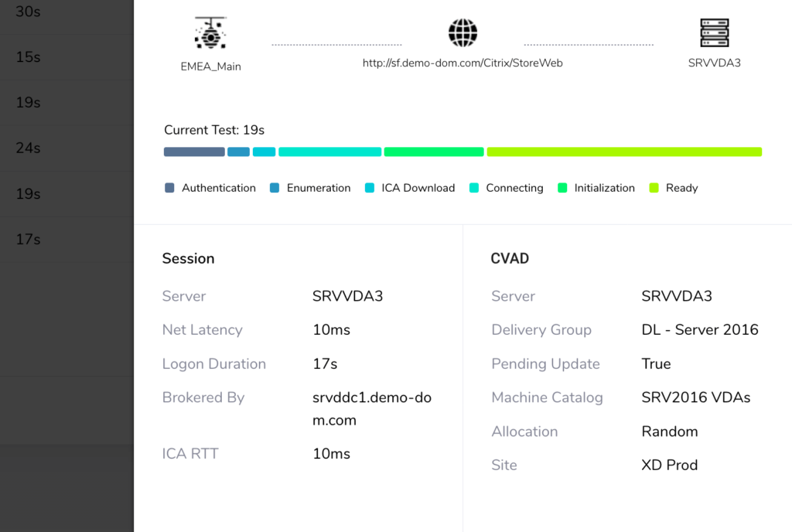Open the StoreWeb URL link

pos(463,63)
